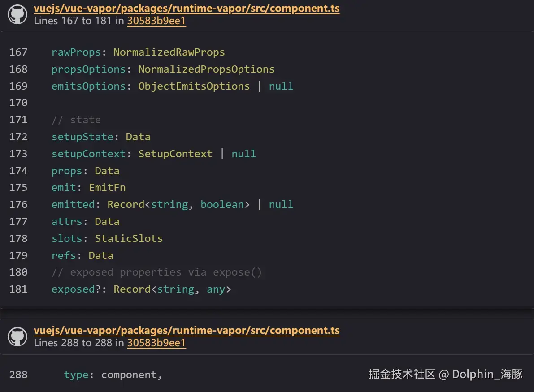Click the ObjectEmitsOptions type on line 169
The image size is (534, 392).
click(194, 86)
